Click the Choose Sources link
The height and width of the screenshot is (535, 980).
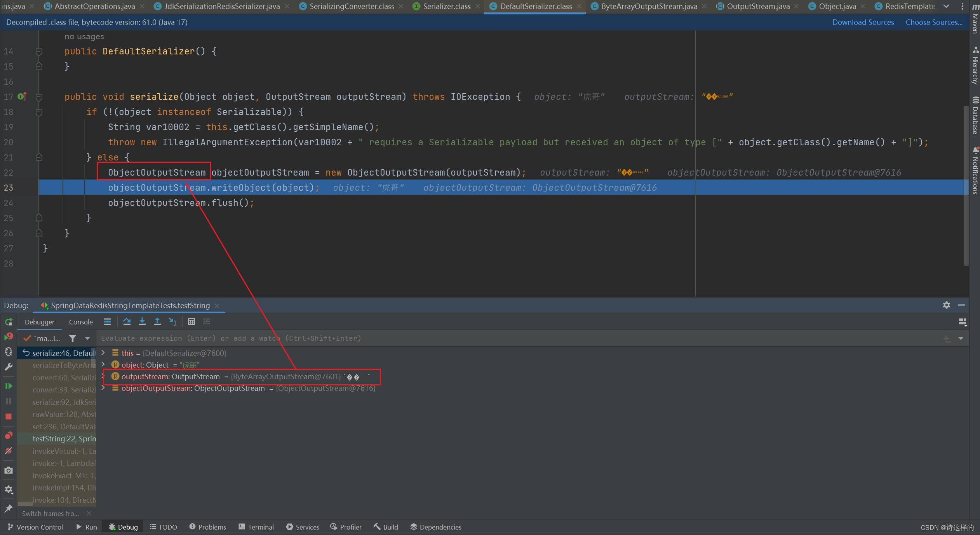(x=934, y=22)
